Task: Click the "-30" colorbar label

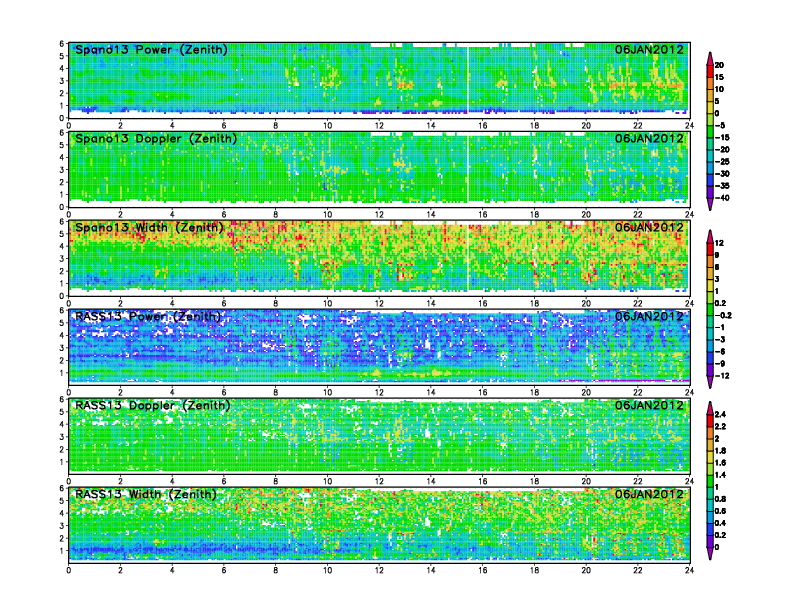Action: point(722,174)
